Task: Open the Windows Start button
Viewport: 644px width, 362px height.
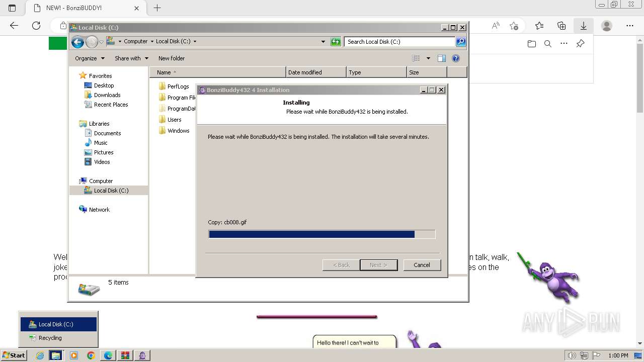Action: tap(14, 355)
